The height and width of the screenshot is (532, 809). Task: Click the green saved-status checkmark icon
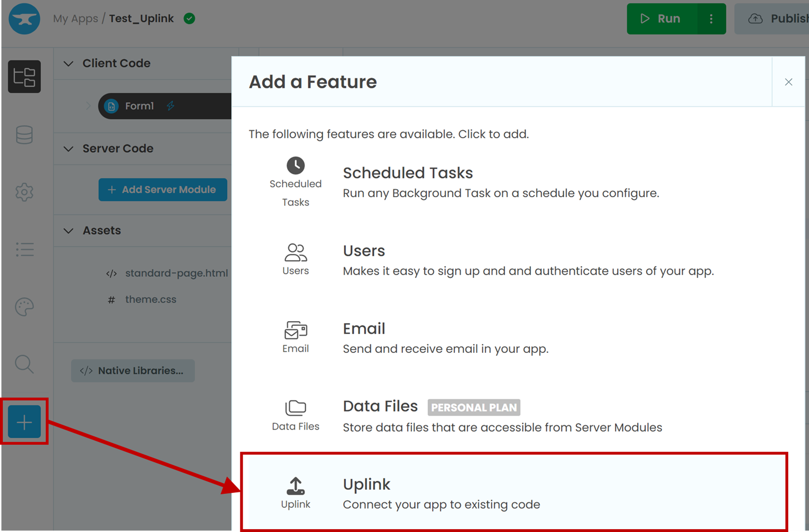point(189,18)
